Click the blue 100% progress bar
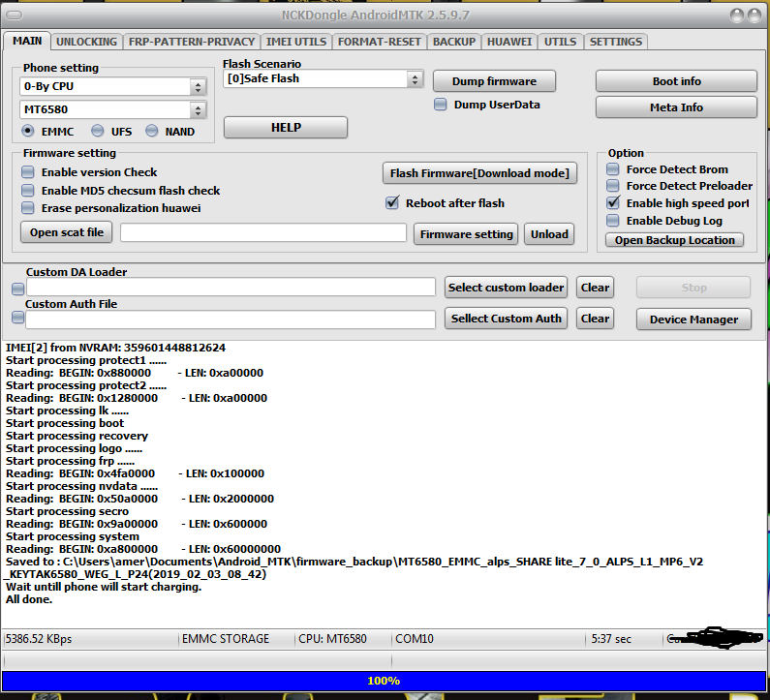This screenshot has width=770, height=700. 384,681
